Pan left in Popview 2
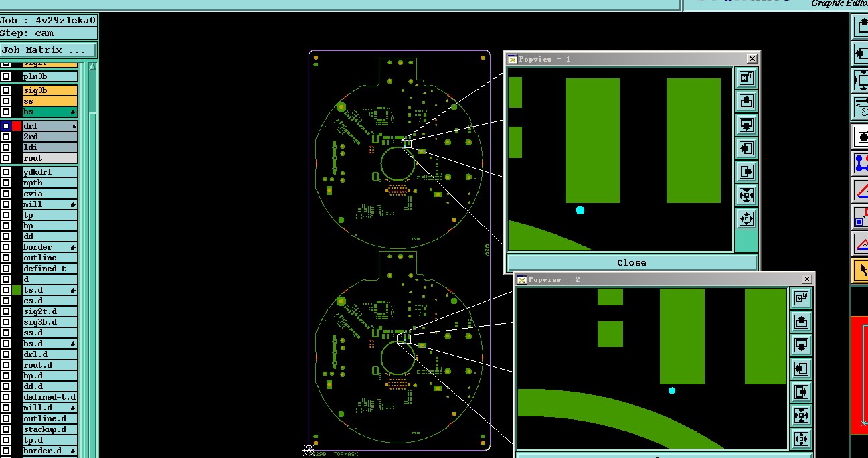This screenshot has height=458, width=868. coord(801,368)
